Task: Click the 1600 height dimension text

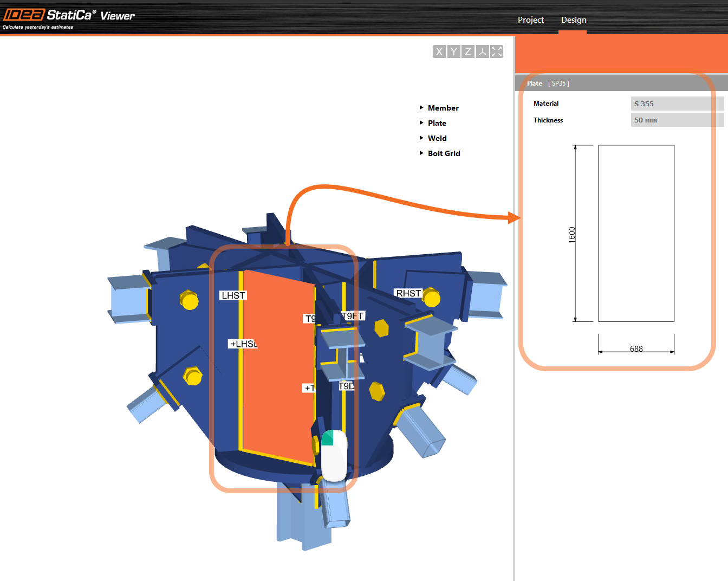Action: 572,234
